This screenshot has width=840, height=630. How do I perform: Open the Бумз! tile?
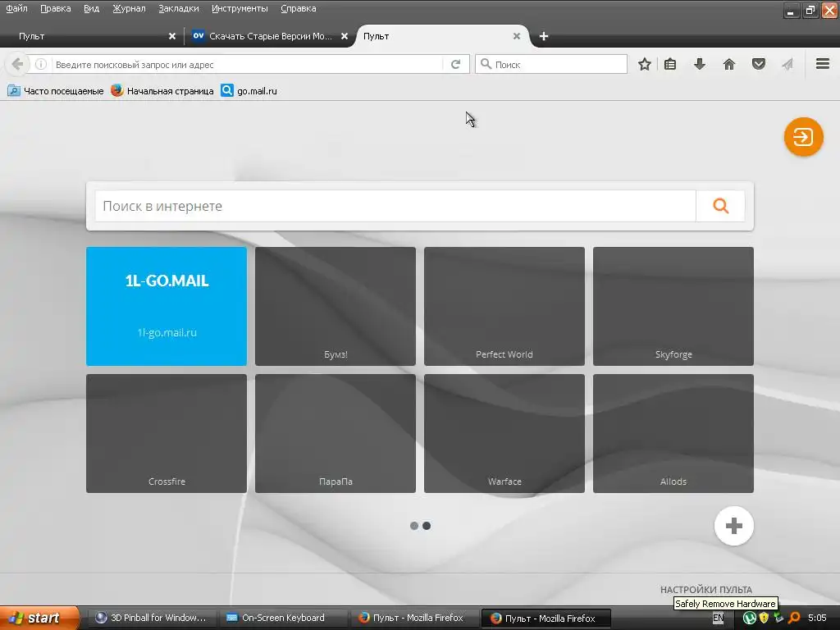[336, 307]
